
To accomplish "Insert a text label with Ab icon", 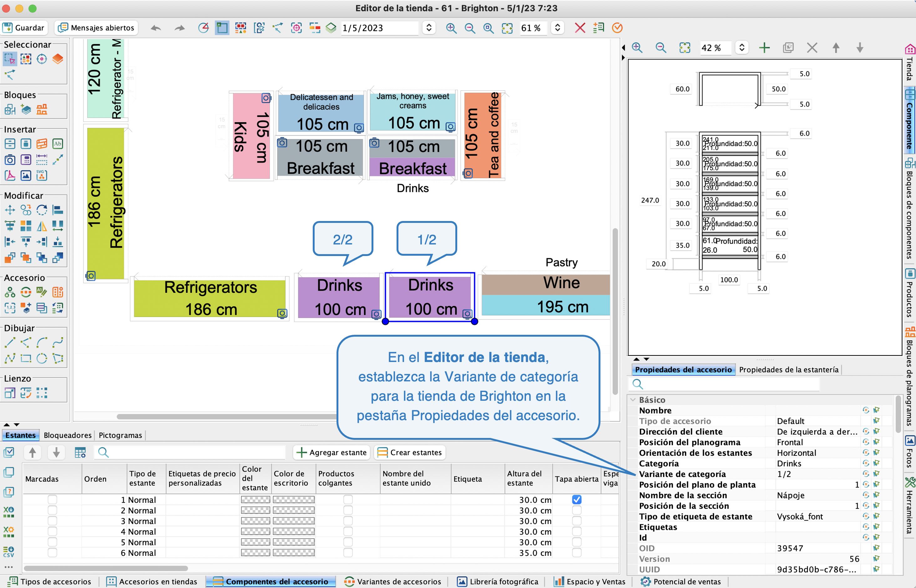I will (x=58, y=143).
